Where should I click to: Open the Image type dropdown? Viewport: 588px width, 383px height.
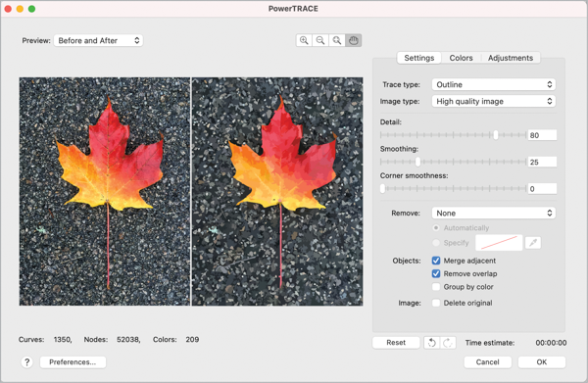[494, 101]
